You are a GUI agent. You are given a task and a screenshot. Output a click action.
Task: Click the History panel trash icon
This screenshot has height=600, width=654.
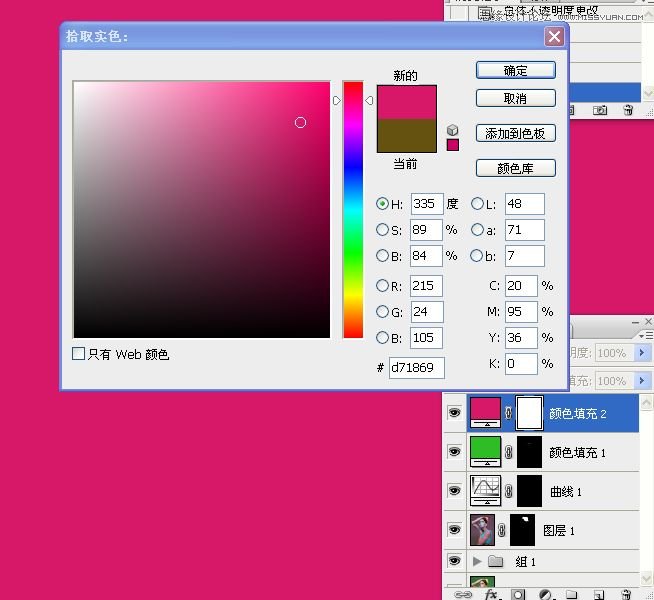(628, 110)
